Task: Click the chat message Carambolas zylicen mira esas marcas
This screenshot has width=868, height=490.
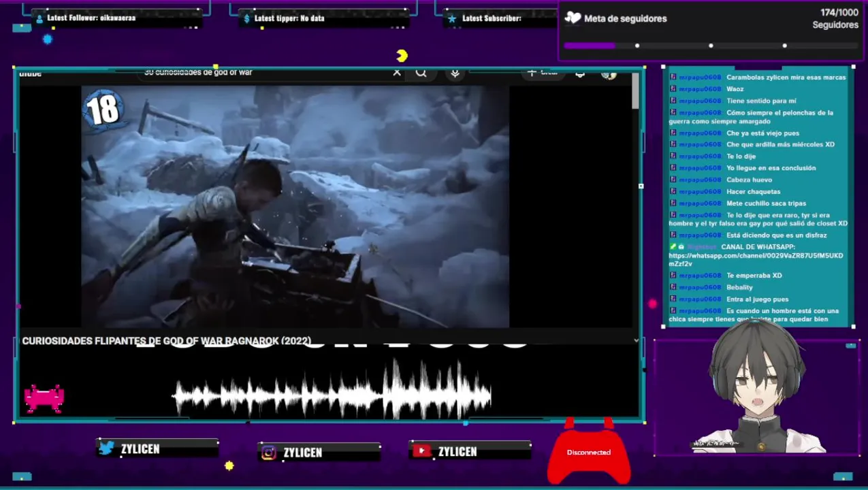Action: click(786, 77)
